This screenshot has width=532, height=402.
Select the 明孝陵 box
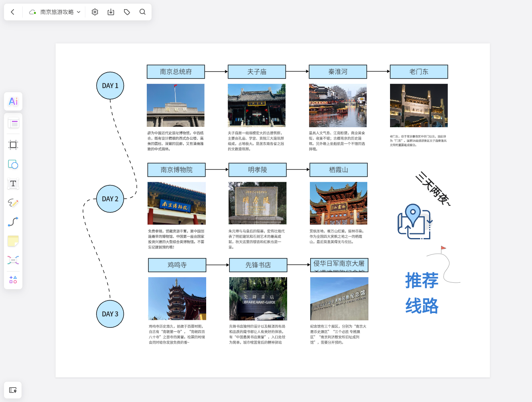(x=258, y=170)
